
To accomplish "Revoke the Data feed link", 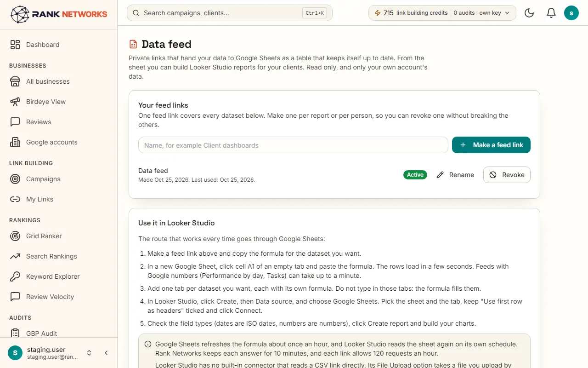I will pos(507,175).
